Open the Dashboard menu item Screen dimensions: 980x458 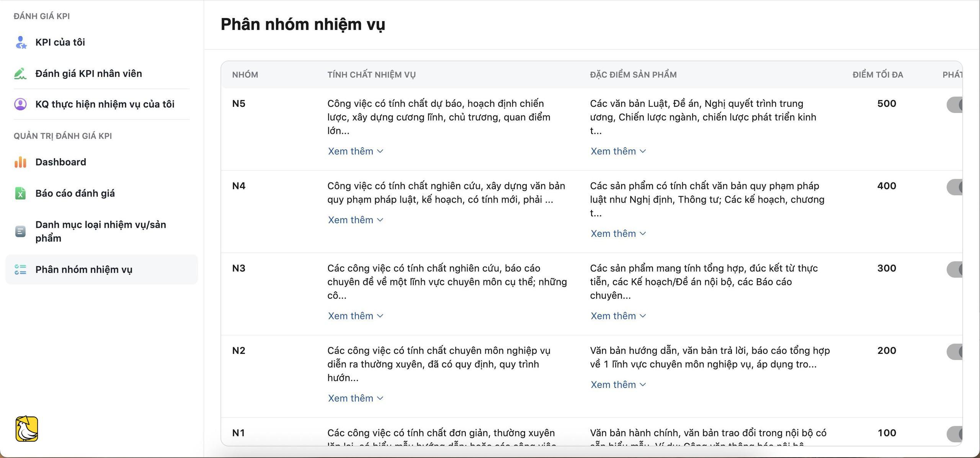click(101, 162)
